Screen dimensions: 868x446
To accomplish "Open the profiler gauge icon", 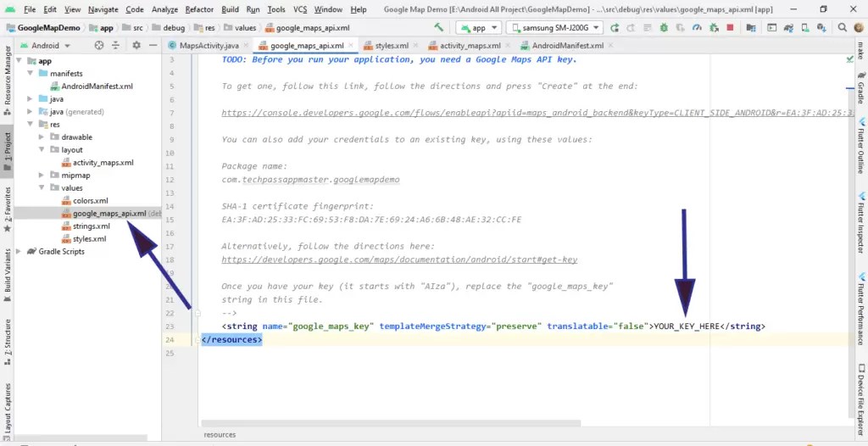I will click(x=697, y=28).
